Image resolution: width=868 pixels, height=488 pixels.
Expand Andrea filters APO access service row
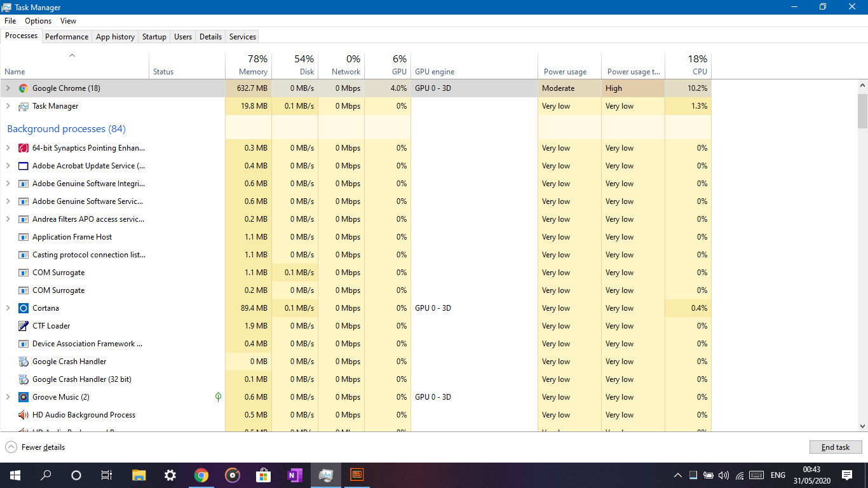(x=8, y=219)
